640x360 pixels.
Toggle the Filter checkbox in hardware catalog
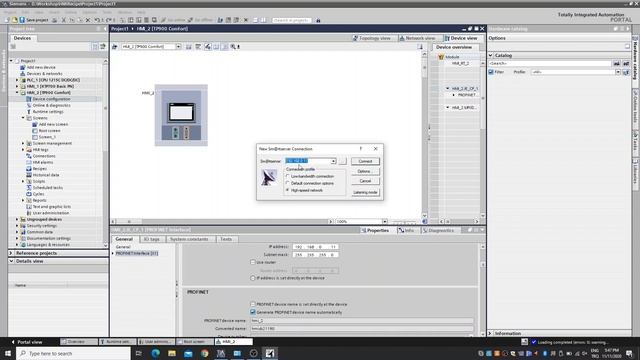[x=491, y=72]
